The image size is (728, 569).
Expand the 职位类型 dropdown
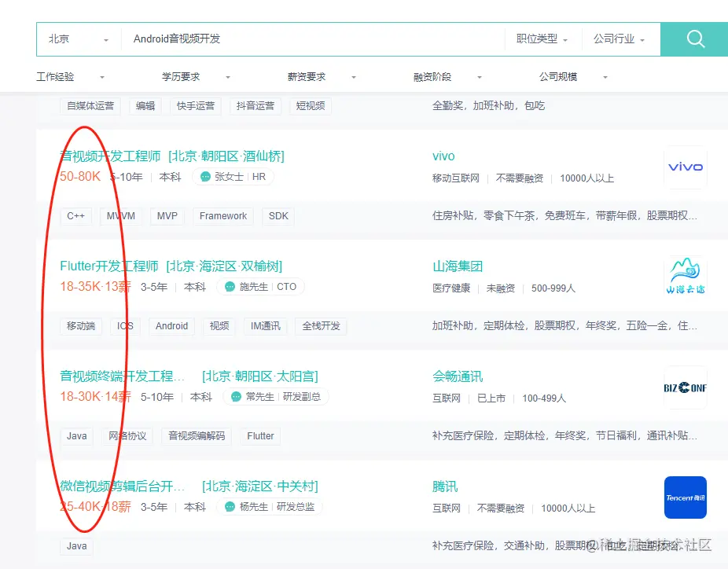pos(542,39)
